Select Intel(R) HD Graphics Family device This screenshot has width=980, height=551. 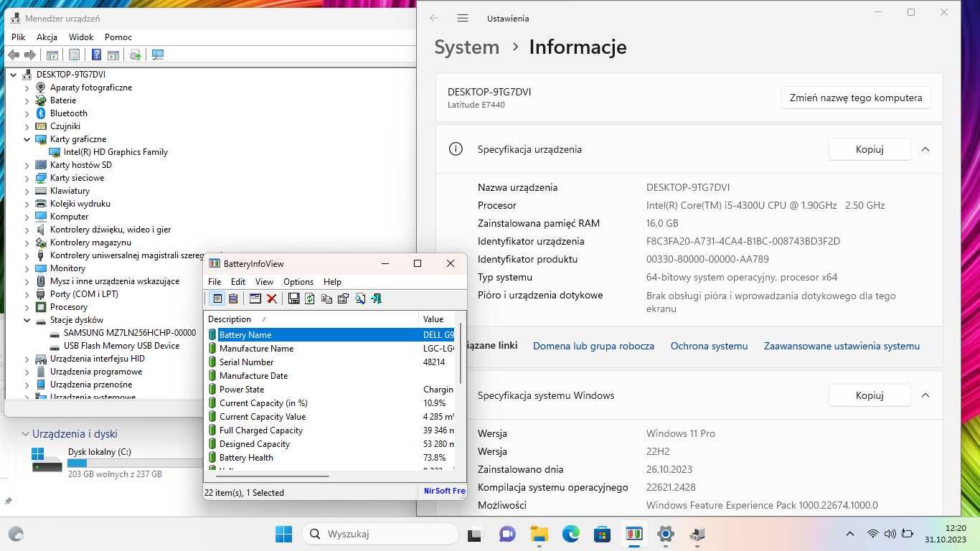click(x=116, y=152)
